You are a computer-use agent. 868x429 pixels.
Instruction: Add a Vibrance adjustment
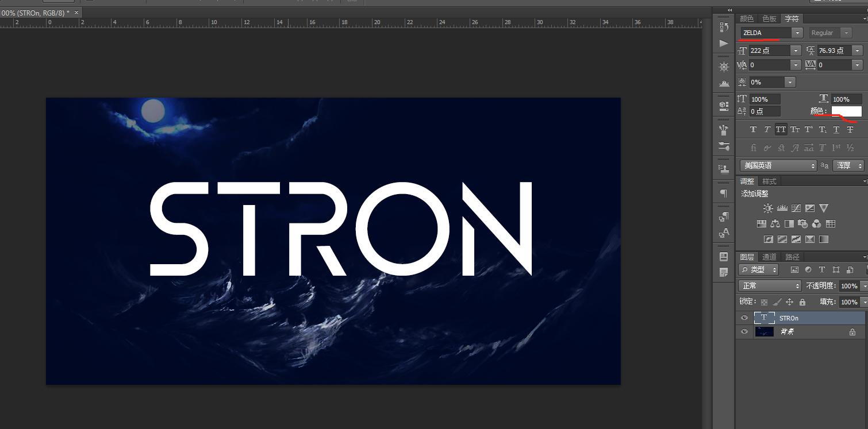click(824, 208)
